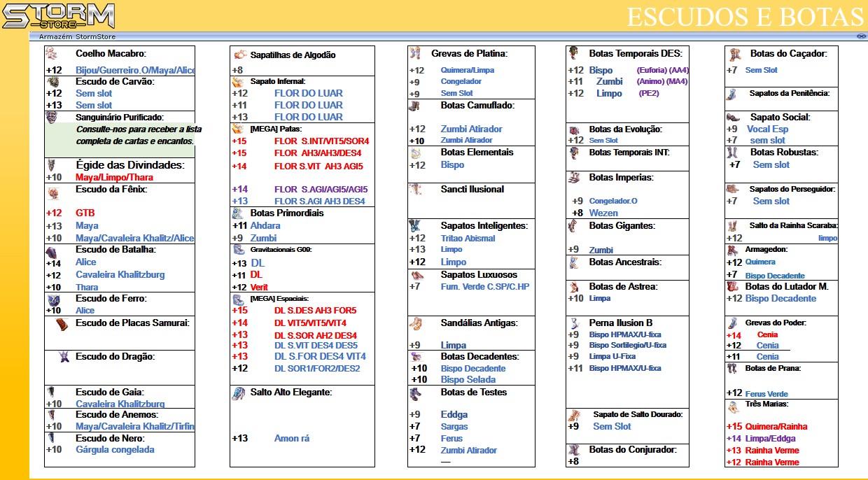Viewport: 868px width, 480px height.
Task: Click the Sapato Social icon
Action: pyautogui.click(x=733, y=118)
